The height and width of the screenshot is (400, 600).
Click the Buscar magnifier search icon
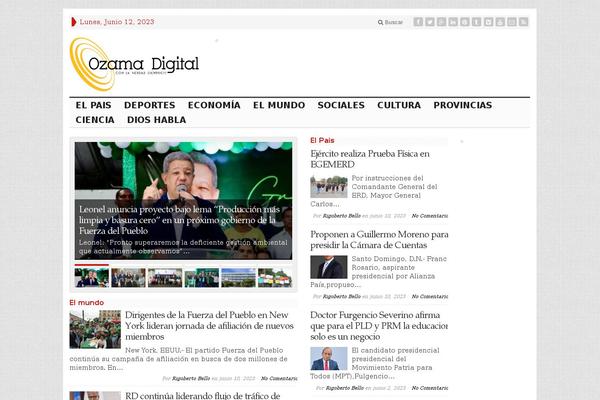pos(380,22)
